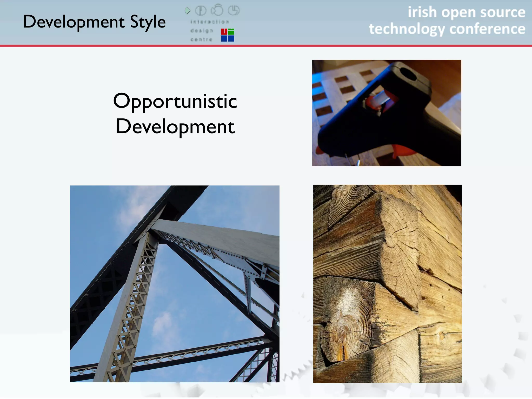This screenshot has width=532, height=399.
Task: Click the third circle icon with square notch
Action: (234, 10)
